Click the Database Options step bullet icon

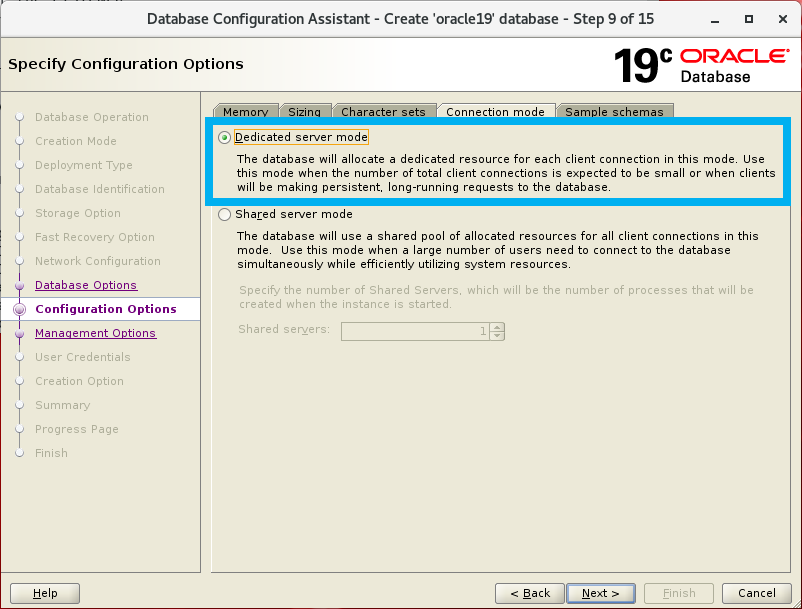coord(19,285)
